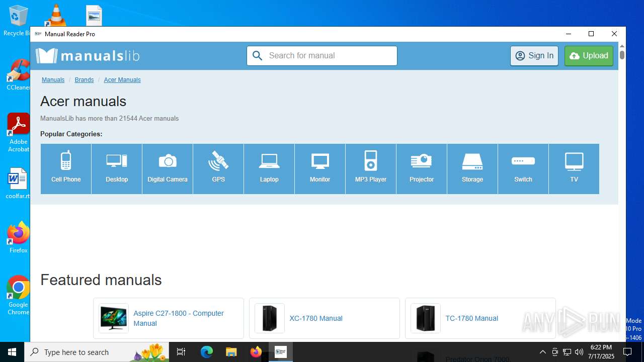The height and width of the screenshot is (362, 644).
Task: Select the Recycle Bin desktop icon
Action: [x=16, y=20]
